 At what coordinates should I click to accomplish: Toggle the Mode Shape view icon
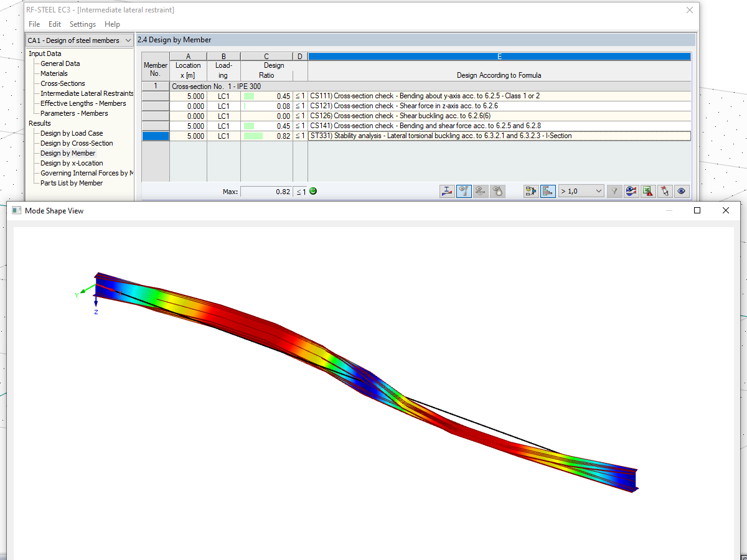(x=464, y=191)
